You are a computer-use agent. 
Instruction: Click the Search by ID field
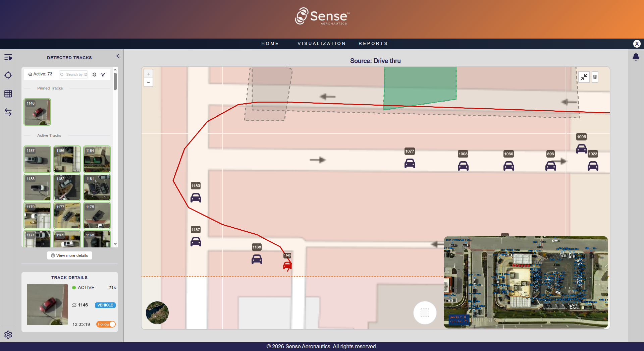(x=73, y=74)
